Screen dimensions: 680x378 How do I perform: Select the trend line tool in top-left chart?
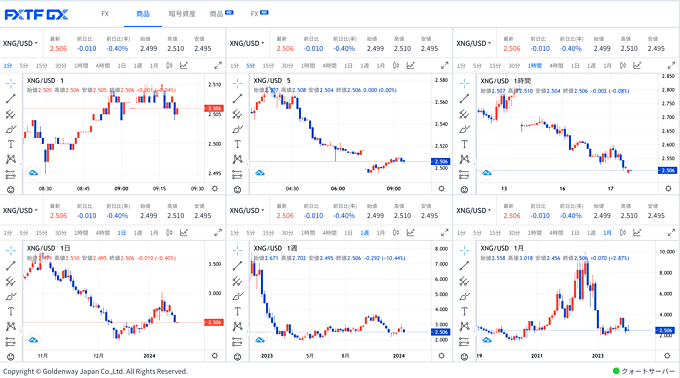[x=11, y=99]
